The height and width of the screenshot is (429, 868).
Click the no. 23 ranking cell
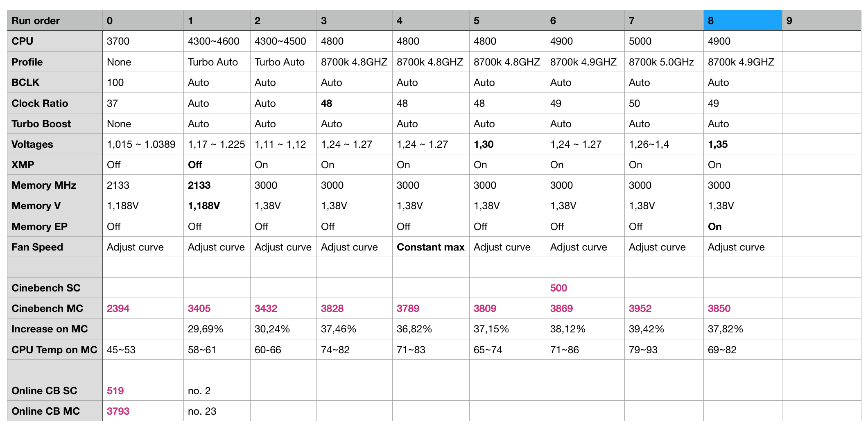tap(217, 411)
